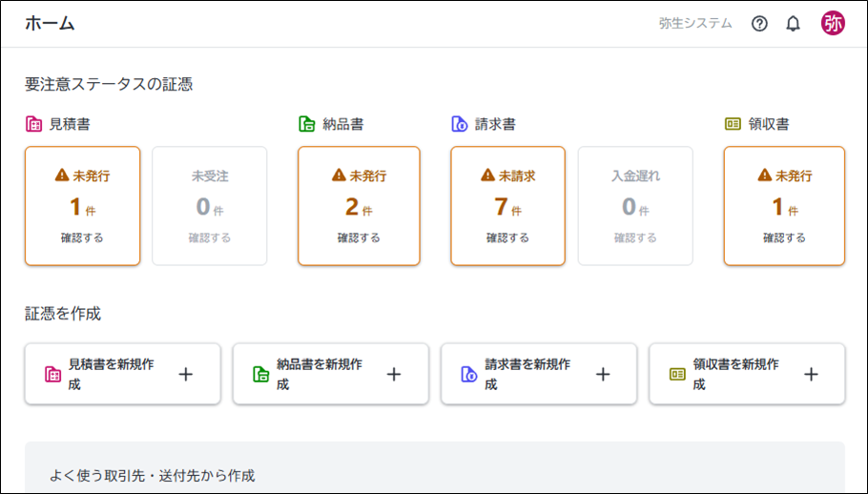Select the 入金遅れ 0件 card
This screenshot has height=494, width=868.
pyautogui.click(x=635, y=206)
